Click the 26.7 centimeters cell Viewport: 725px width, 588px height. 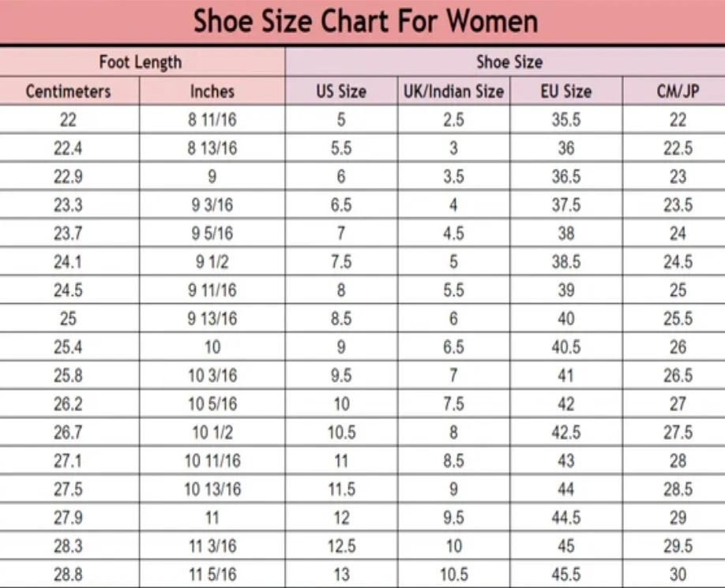[x=69, y=433]
